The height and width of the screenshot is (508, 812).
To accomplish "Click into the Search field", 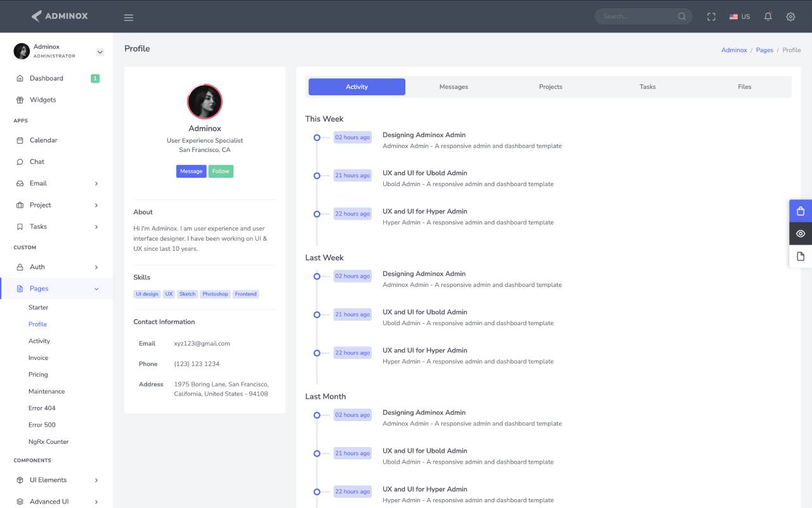I will (x=638, y=17).
